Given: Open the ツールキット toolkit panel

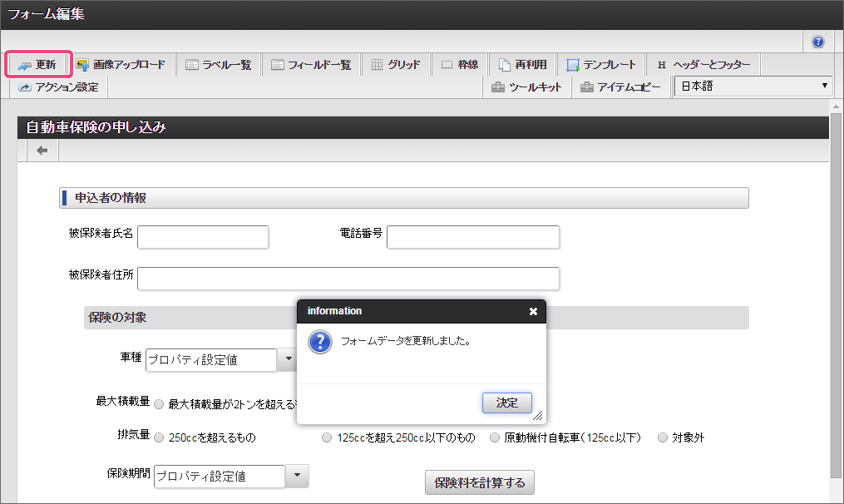Looking at the screenshot, I should tap(526, 86).
